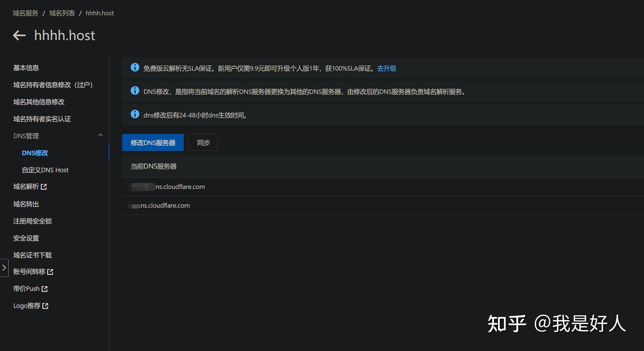This screenshot has height=351, width=644.
Task: Click the external-link icon next to 账号间转移
Action: coord(50,272)
